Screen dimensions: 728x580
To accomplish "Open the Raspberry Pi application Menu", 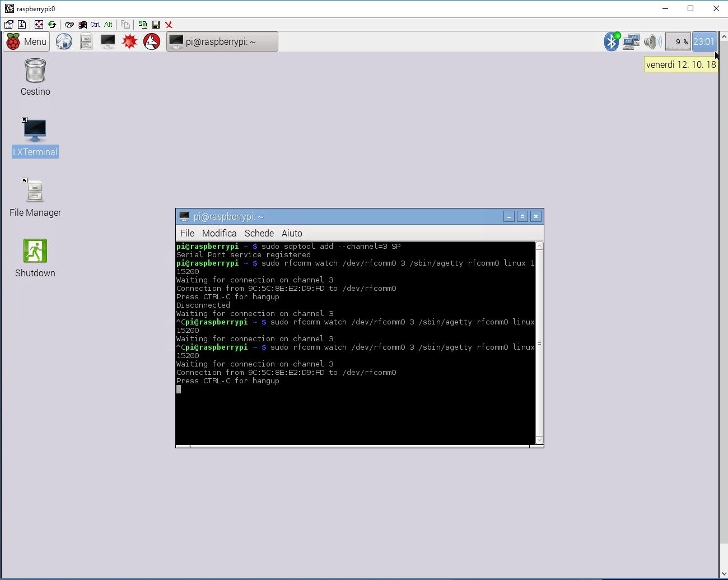I will pos(26,41).
